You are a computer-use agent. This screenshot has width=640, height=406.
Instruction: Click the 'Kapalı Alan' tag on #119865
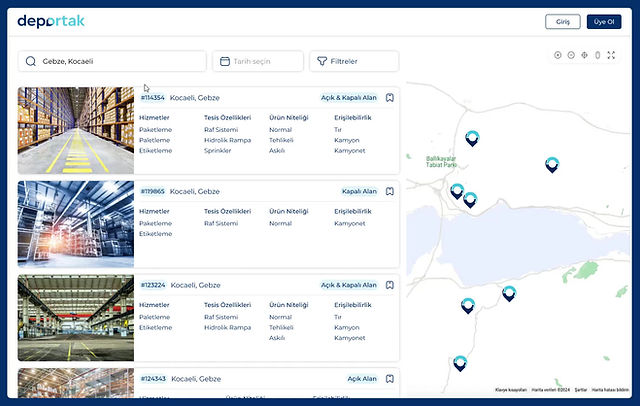pos(359,191)
